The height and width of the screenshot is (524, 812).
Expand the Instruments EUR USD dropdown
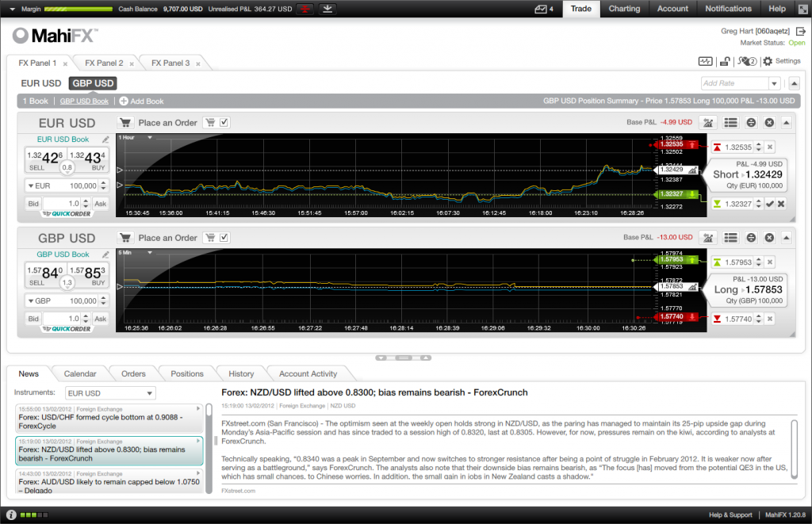click(149, 393)
